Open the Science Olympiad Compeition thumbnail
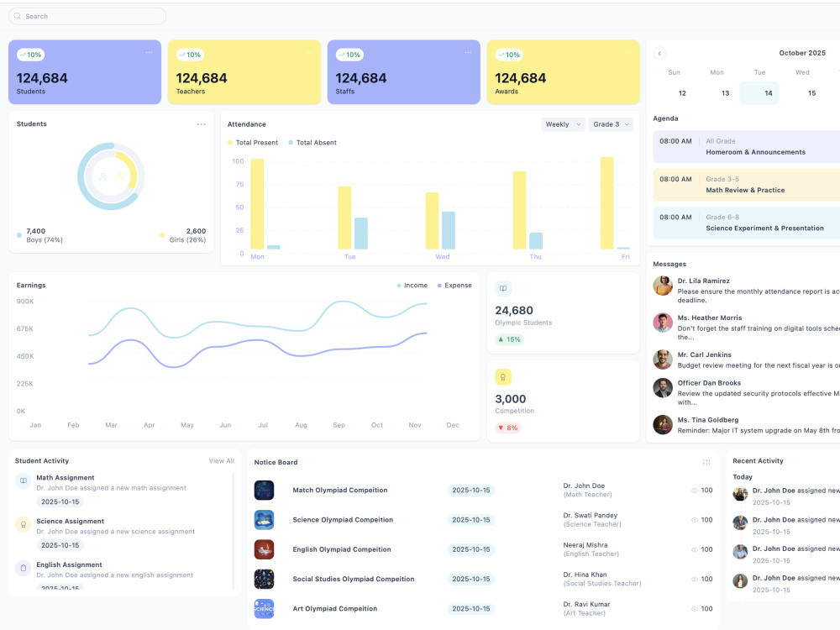840x630 pixels. coord(264,520)
